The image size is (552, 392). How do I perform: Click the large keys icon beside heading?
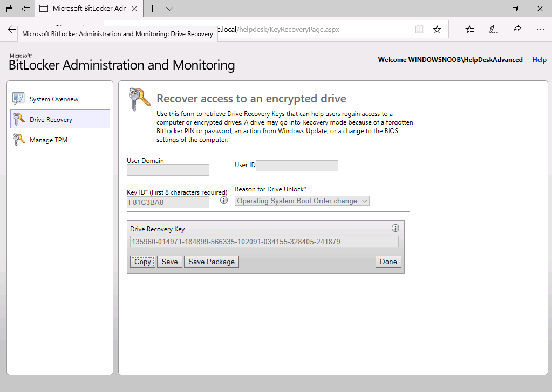click(x=139, y=99)
